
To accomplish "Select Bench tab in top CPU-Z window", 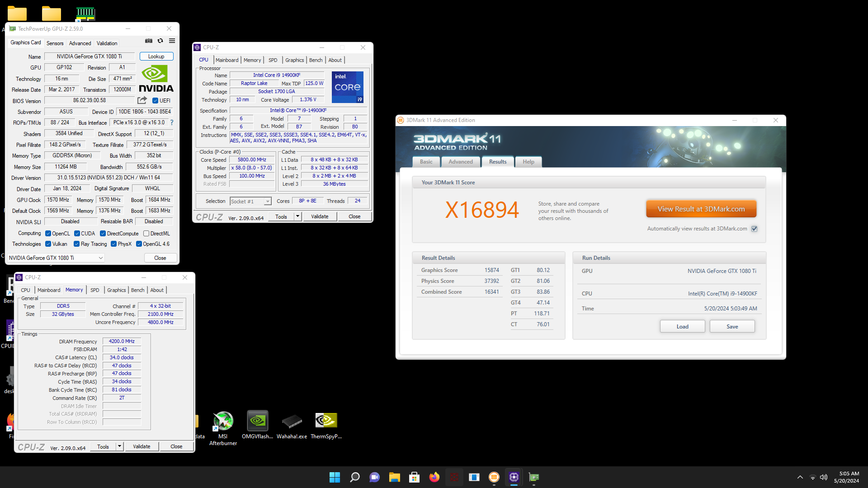I will click(x=316, y=60).
